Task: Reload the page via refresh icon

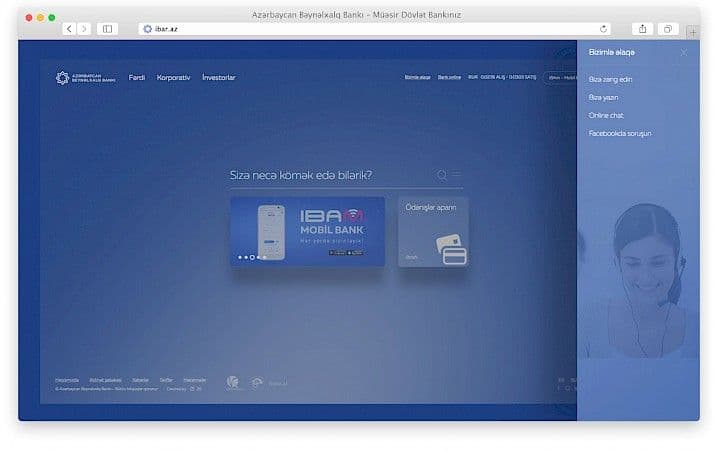Action: click(603, 29)
